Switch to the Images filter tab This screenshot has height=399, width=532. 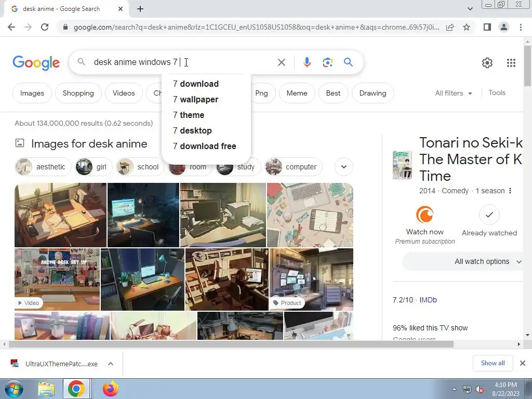(x=32, y=93)
